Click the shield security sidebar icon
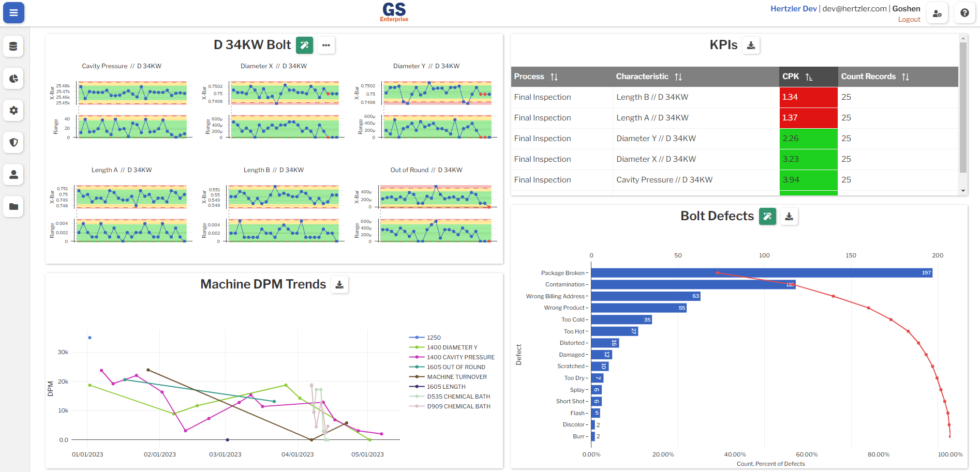 13,143
